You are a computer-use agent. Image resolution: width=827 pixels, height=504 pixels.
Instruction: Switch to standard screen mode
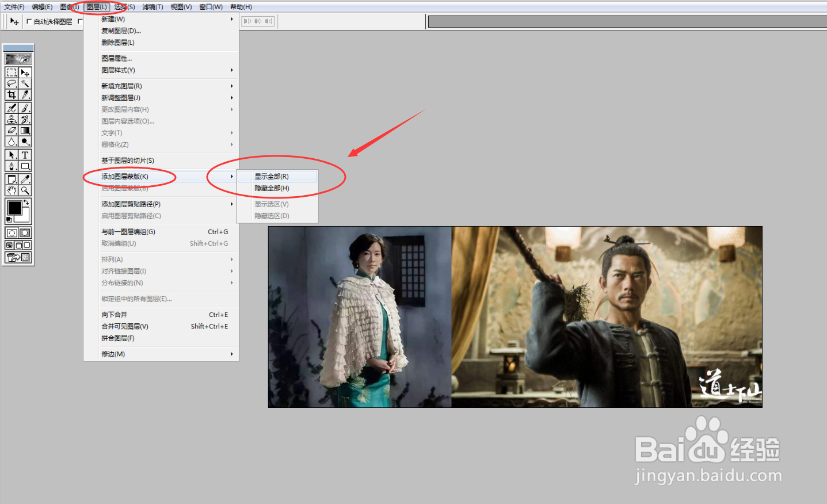click(10, 245)
